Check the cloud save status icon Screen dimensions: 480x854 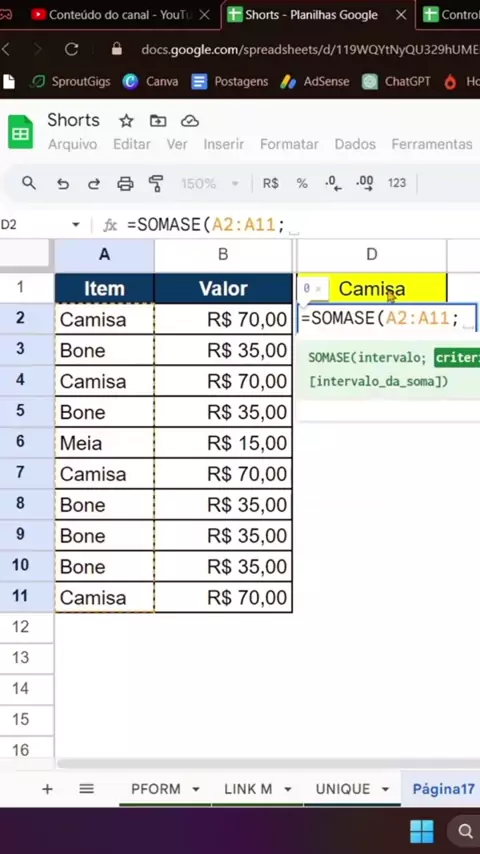click(x=190, y=120)
